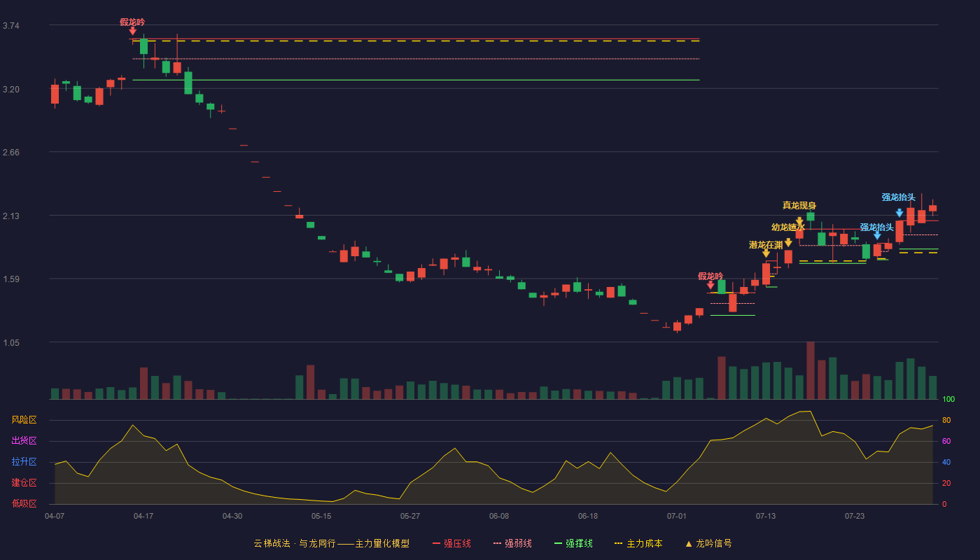This screenshot has height=560, width=980.
Task: Click the 低吸区 zone label
Action: point(24,504)
